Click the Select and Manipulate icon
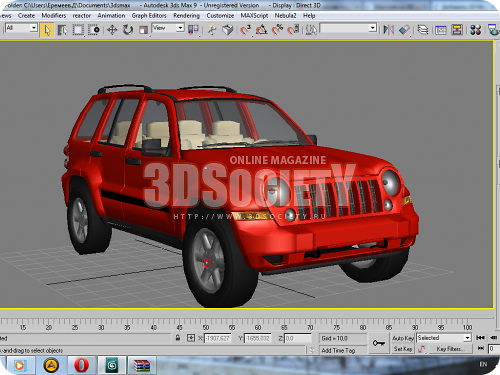The width and height of the screenshot is (500, 375). [x=211, y=30]
